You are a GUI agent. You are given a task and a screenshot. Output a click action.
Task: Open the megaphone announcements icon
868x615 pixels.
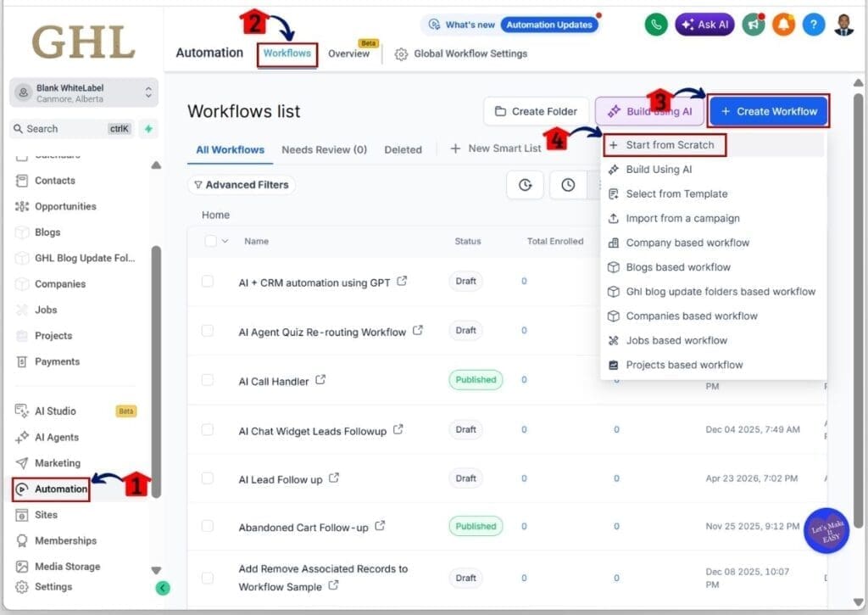pos(754,25)
